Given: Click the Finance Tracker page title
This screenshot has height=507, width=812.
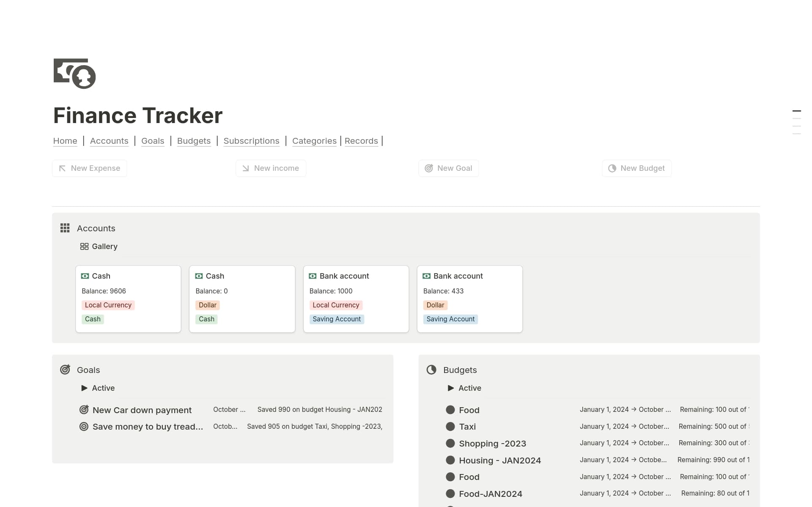Looking at the screenshot, I should [138, 115].
